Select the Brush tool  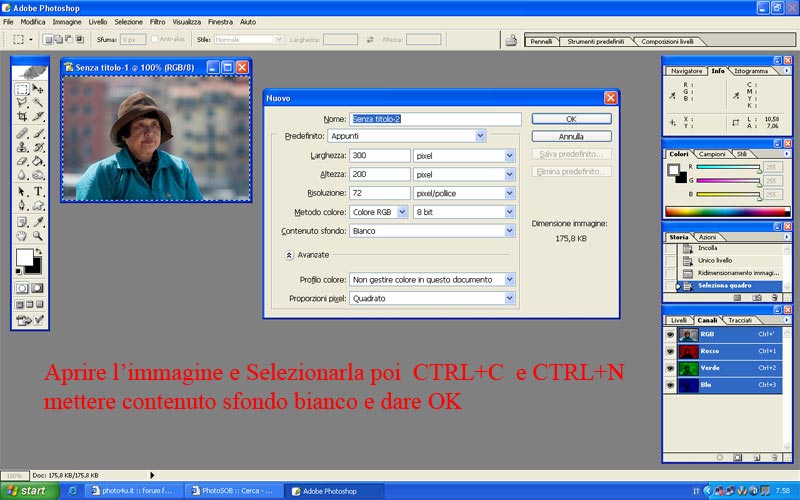38,134
